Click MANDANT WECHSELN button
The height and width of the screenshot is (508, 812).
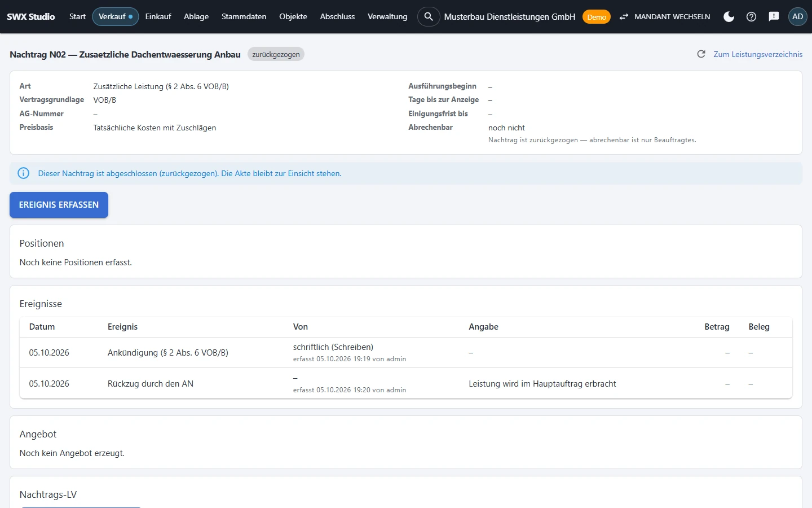[x=665, y=17]
